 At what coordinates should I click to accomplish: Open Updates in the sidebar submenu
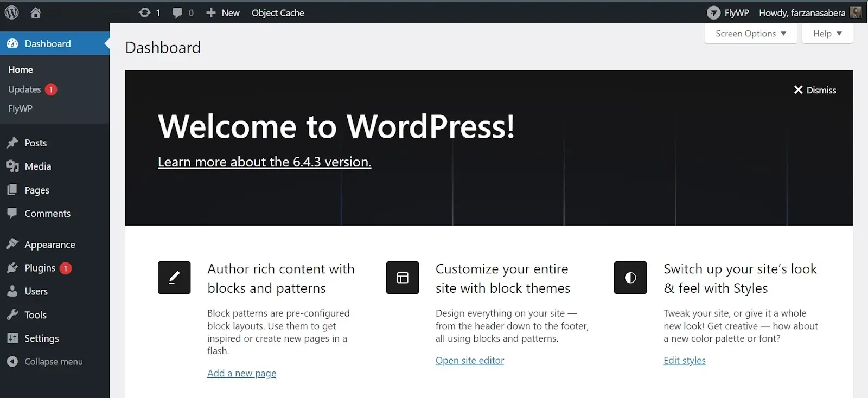24,89
